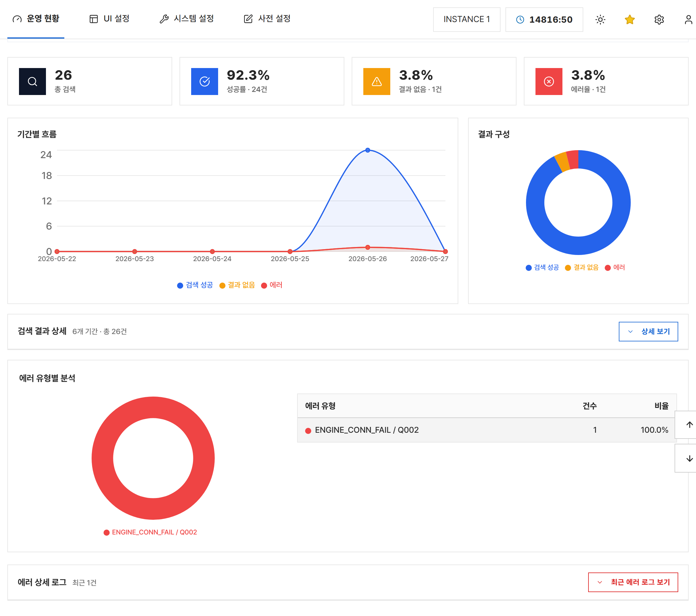Open the user profile icon

[688, 19]
